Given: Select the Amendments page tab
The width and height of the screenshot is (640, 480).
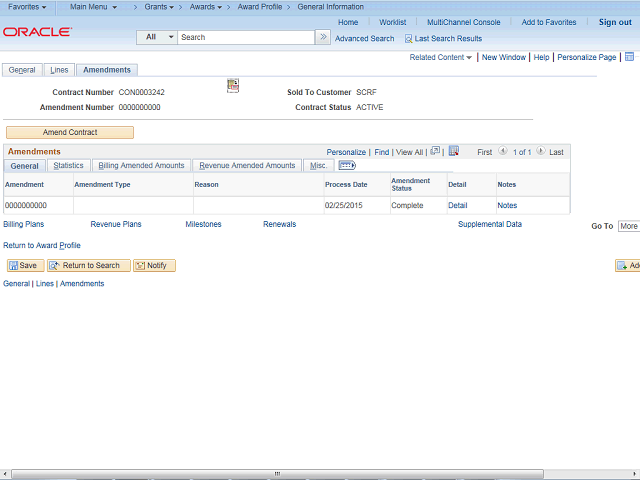Looking at the screenshot, I should [107, 70].
